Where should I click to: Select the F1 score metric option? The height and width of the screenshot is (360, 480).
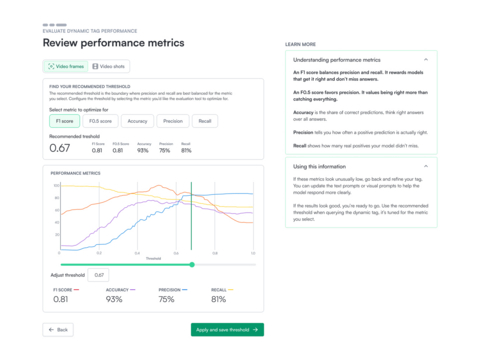65,121
